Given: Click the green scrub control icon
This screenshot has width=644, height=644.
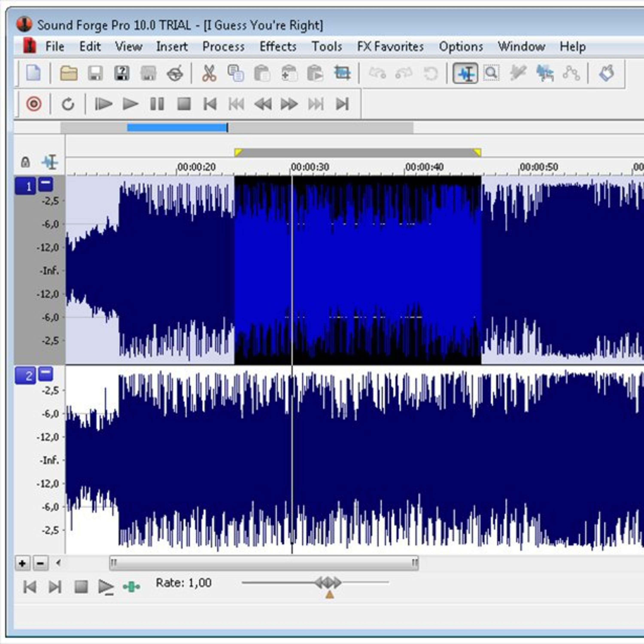Looking at the screenshot, I should [131, 587].
